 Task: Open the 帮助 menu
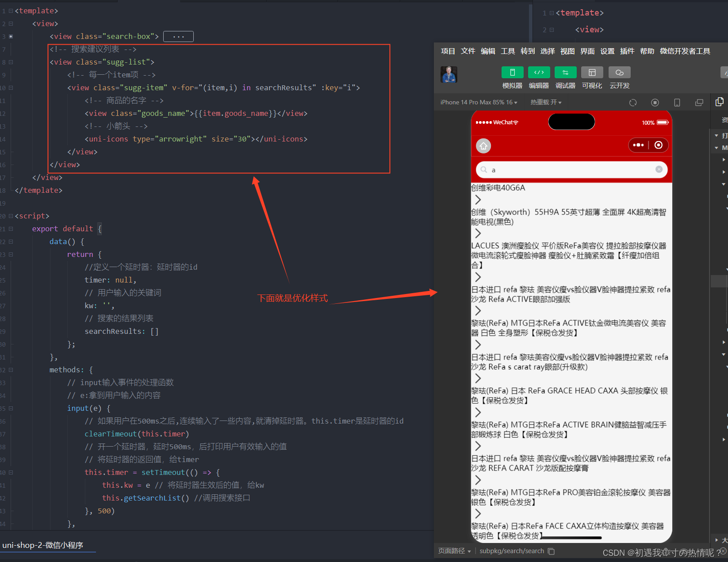(x=647, y=51)
